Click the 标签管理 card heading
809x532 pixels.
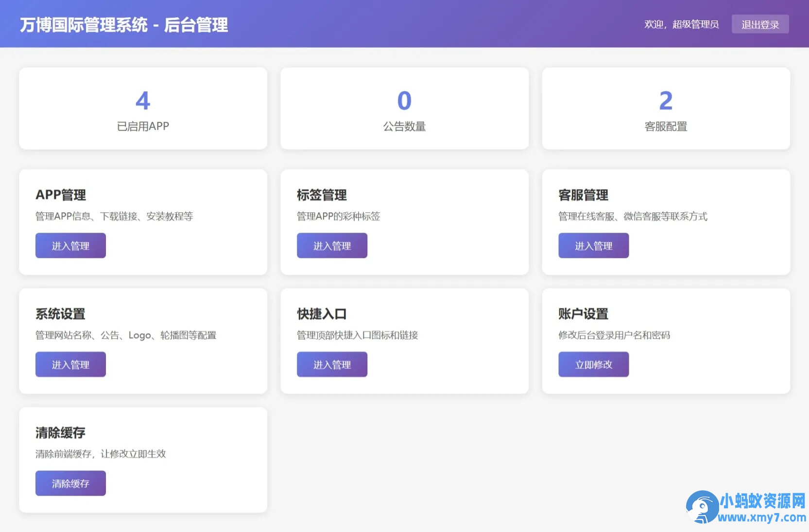(322, 195)
